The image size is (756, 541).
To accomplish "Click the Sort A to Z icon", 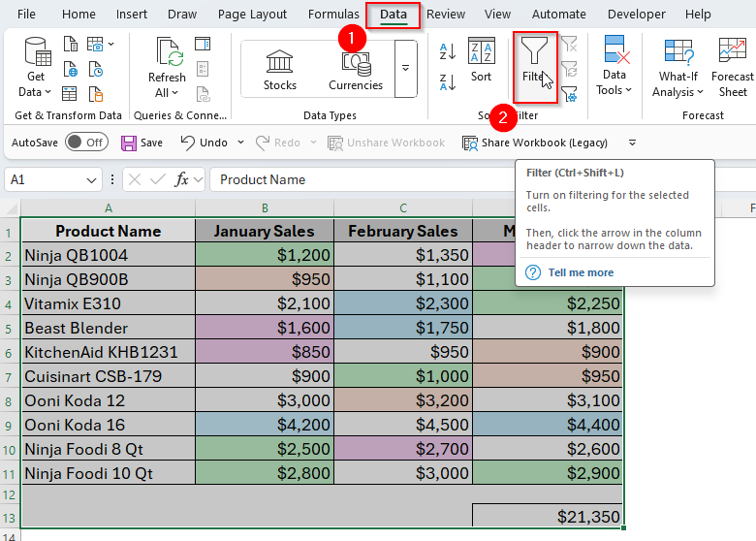I will click(448, 51).
